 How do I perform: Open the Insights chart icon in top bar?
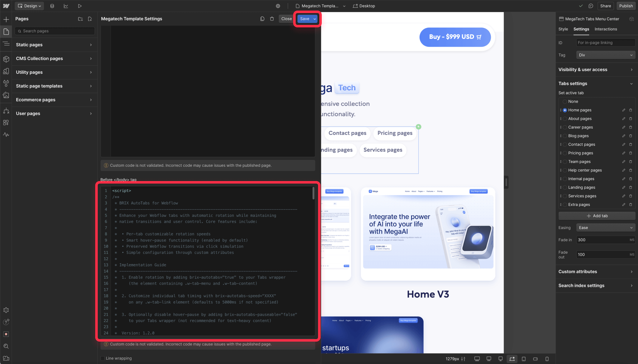pos(66,6)
